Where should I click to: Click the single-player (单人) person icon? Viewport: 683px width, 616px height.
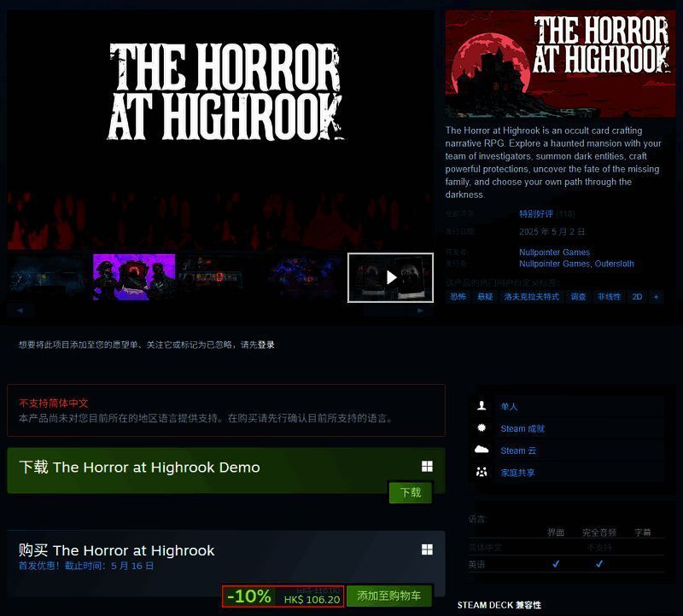coord(482,406)
